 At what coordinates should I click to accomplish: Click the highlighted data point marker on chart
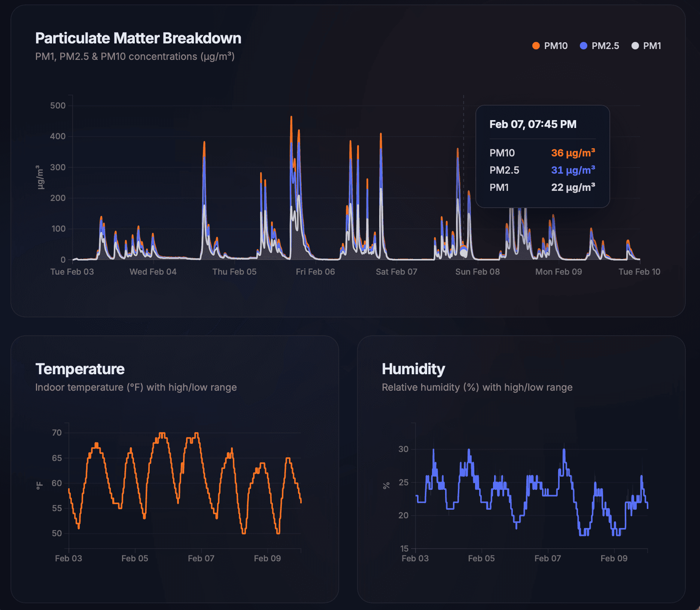coord(463,253)
